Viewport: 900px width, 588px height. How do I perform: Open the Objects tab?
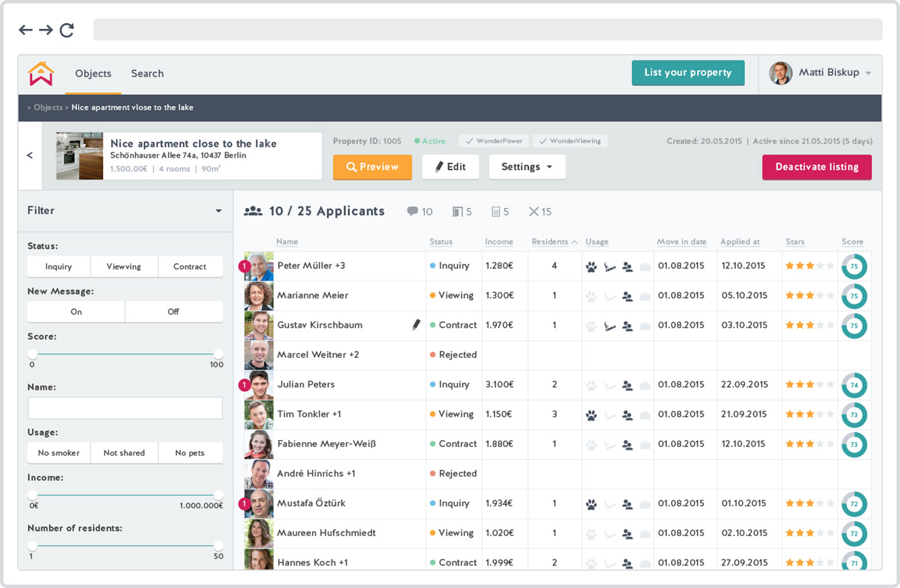pos(93,74)
